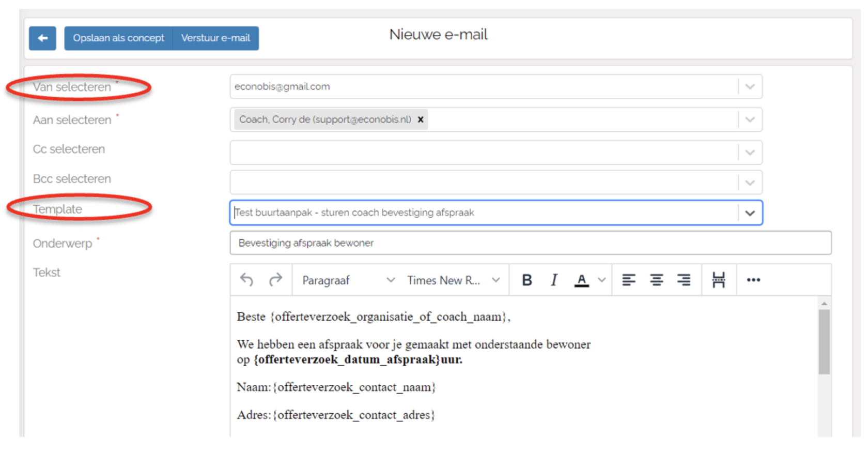The image size is (868, 452).
Task: Show more toolbar options (three dots)
Action: coord(753,280)
